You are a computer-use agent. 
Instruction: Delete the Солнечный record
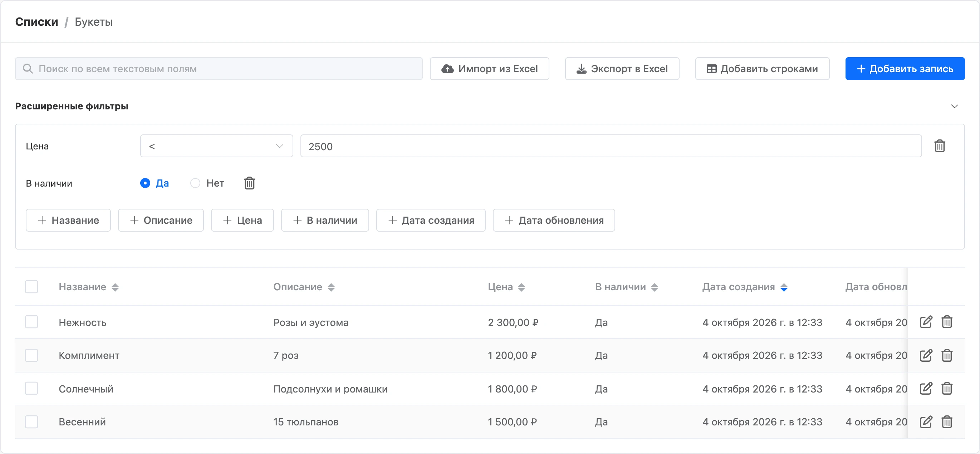click(x=946, y=389)
